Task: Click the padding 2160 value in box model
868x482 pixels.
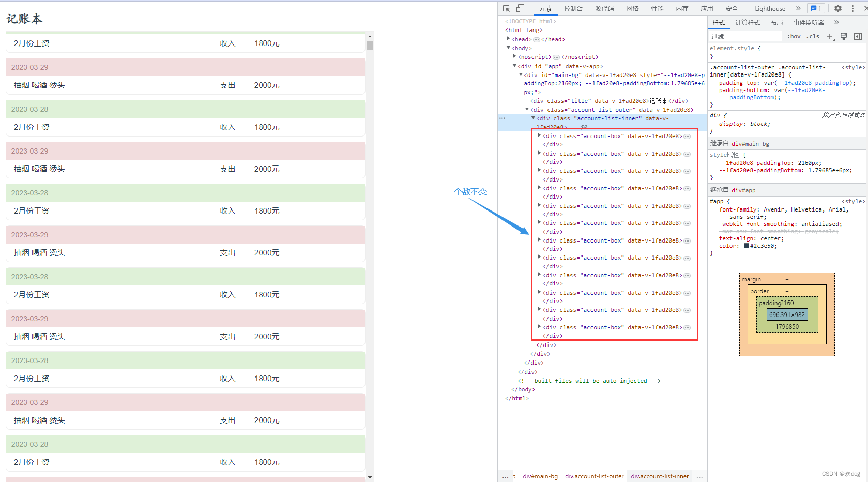Action: (788, 303)
